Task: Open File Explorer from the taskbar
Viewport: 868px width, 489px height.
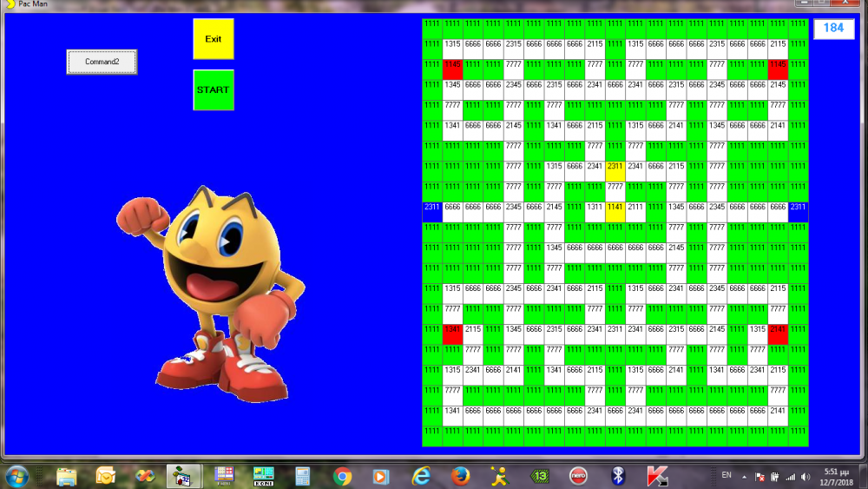Action: click(x=67, y=476)
